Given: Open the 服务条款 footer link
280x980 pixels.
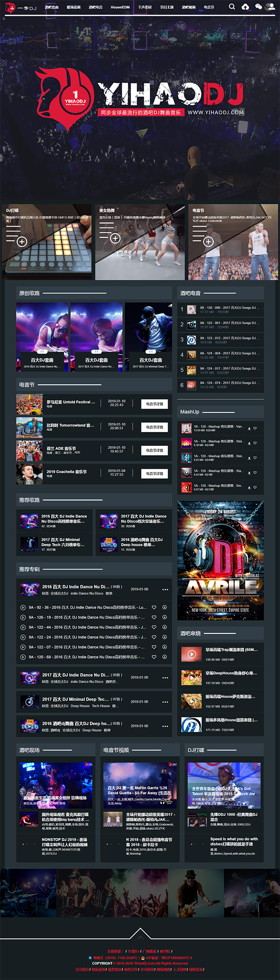Looking at the screenshot, I should pyautogui.click(x=115, y=969).
